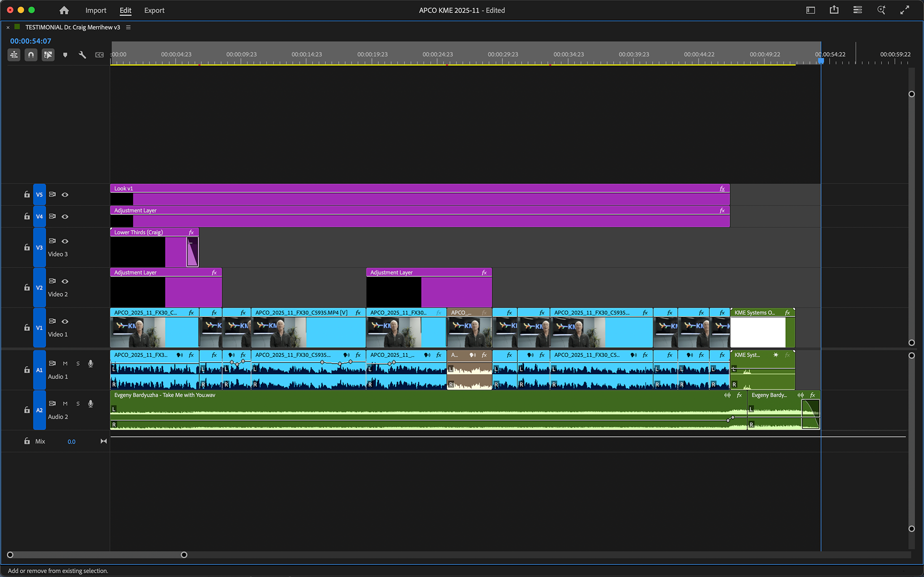Click the Mix value of 0.0
924x577 pixels.
pyautogui.click(x=71, y=441)
